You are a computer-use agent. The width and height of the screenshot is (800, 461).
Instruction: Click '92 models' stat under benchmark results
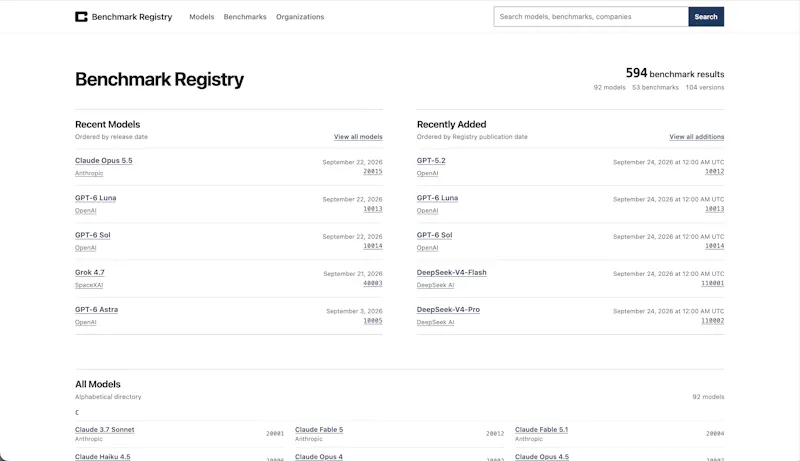coord(609,88)
